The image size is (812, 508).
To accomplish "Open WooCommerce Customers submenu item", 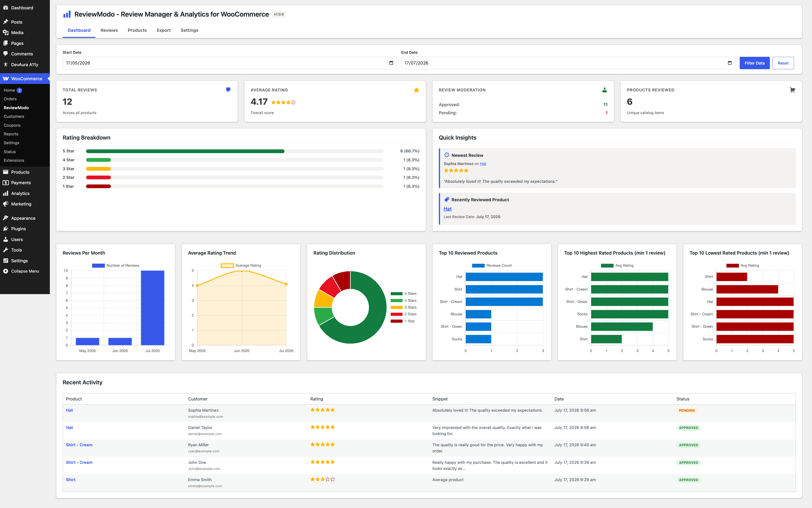I will pyautogui.click(x=14, y=116).
